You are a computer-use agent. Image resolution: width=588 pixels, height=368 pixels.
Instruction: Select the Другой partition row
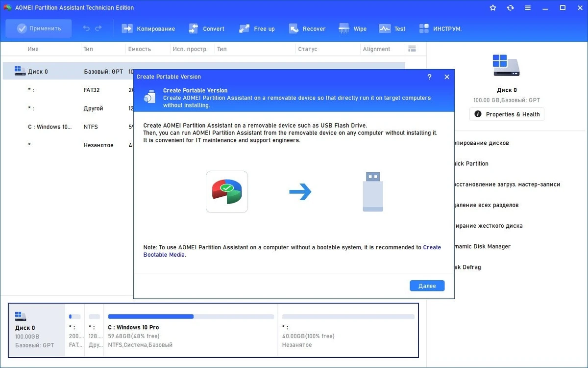(x=68, y=108)
